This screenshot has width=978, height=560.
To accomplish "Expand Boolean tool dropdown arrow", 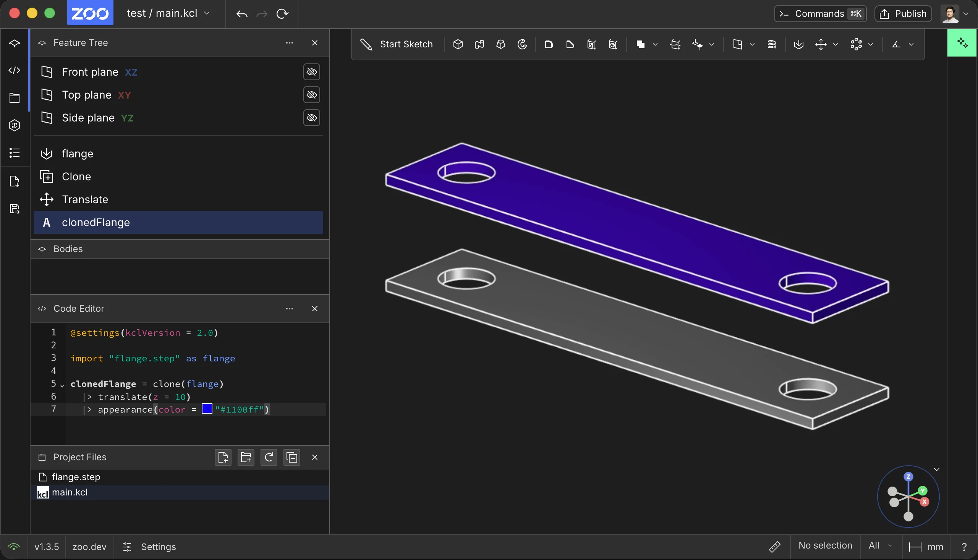I will coord(655,45).
